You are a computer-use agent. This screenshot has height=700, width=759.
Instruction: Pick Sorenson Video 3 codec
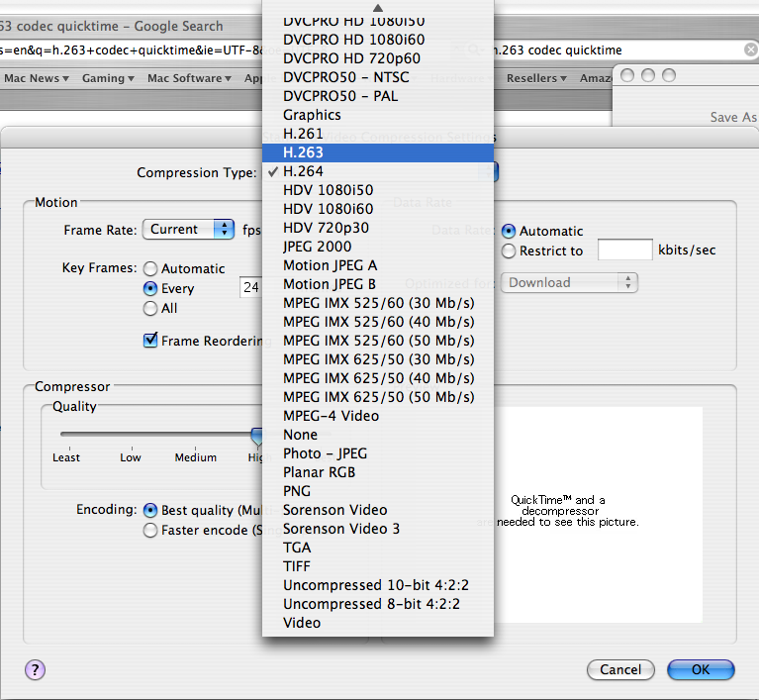tap(378, 529)
